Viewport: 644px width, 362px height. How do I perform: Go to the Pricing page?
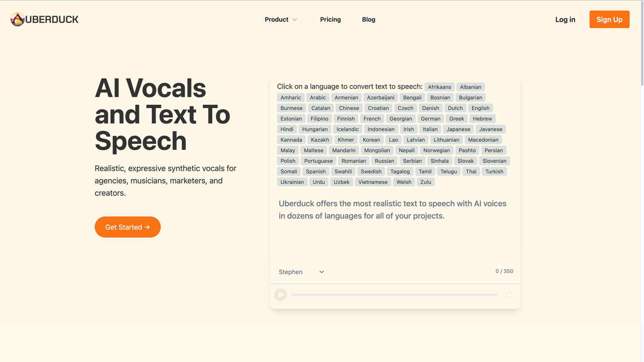(330, 19)
